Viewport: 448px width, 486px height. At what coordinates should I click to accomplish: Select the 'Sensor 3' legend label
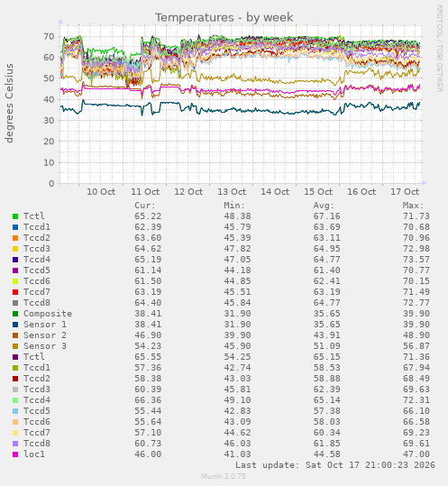point(45,346)
